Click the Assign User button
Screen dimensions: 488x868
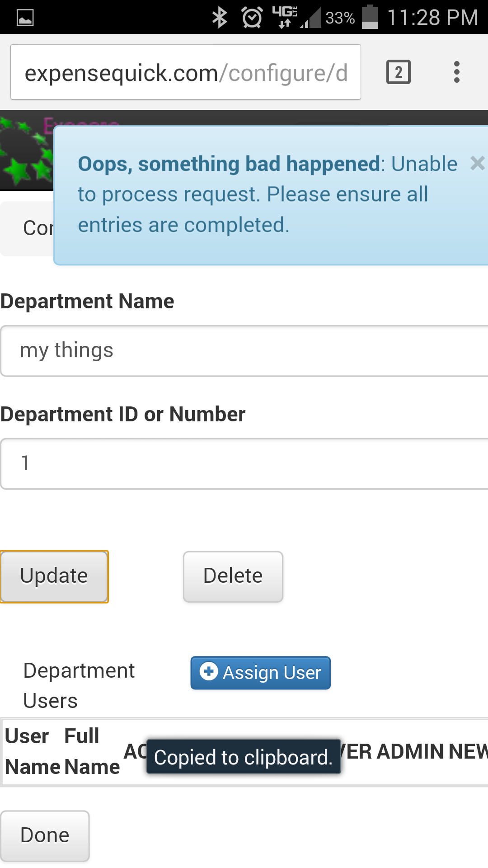pos(260,673)
